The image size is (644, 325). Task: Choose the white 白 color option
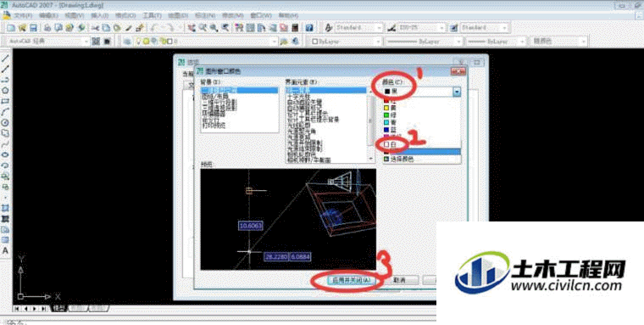click(x=421, y=144)
